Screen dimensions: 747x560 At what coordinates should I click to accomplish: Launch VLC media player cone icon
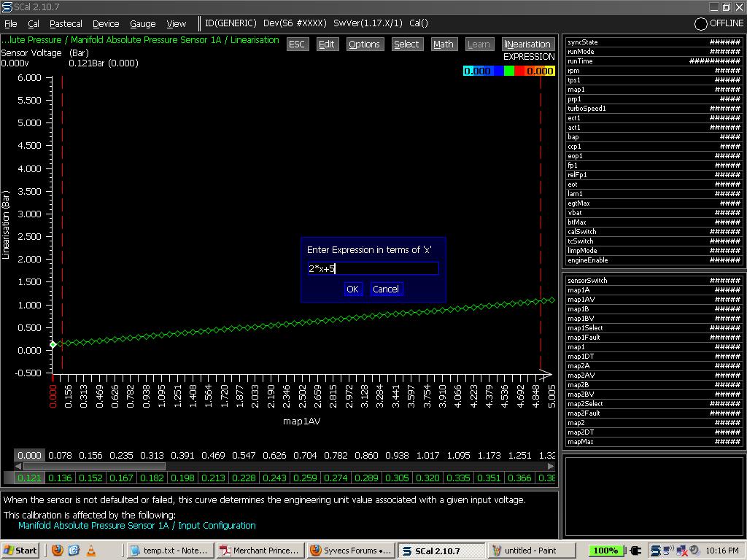click(x=90, y=551)
